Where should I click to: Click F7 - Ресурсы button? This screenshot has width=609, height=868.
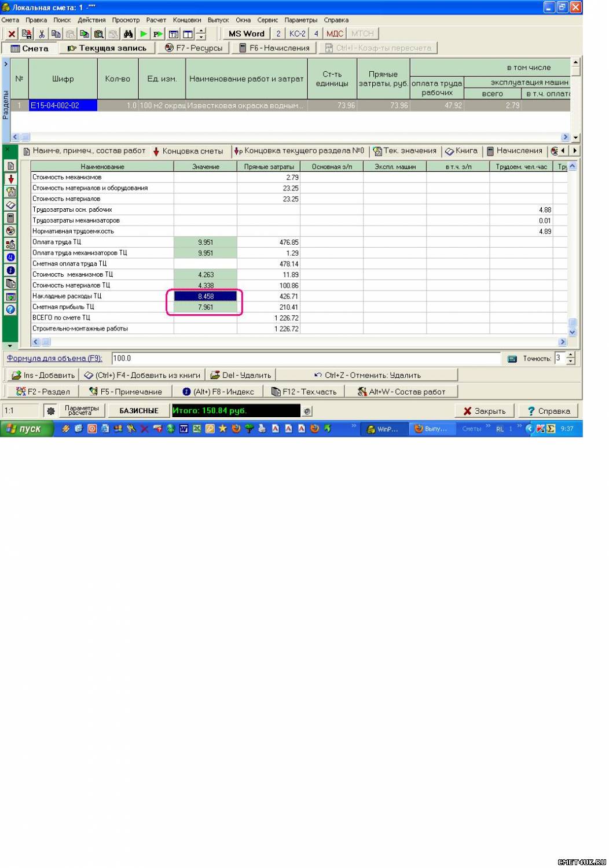pyautogui.click(x=194, y=48)
